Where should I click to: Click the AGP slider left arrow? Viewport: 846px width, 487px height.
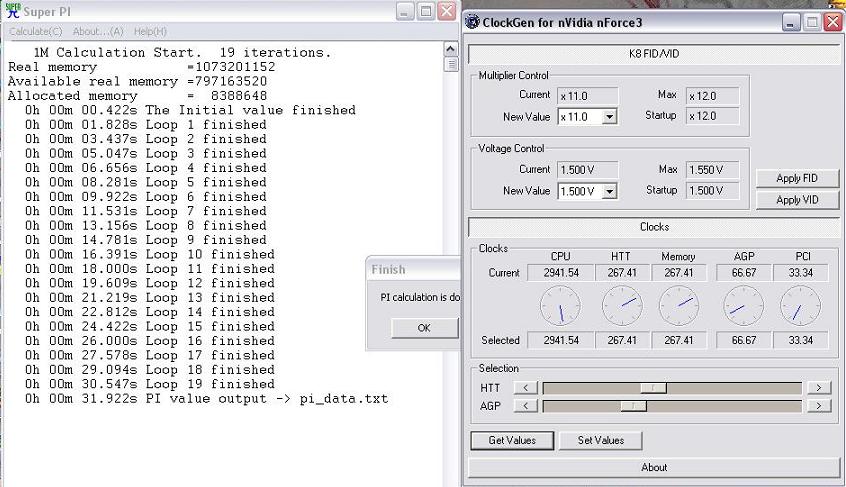pyautogui.click(x=526, y=406)
